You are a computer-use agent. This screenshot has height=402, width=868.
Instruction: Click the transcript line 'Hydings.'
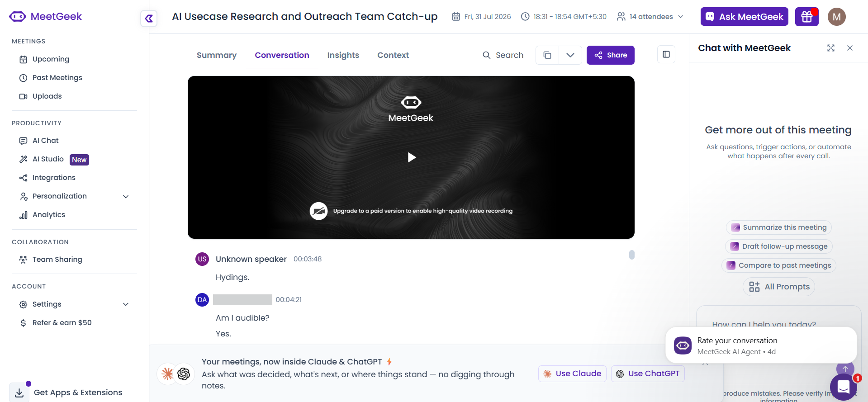[x=232, y=277]
